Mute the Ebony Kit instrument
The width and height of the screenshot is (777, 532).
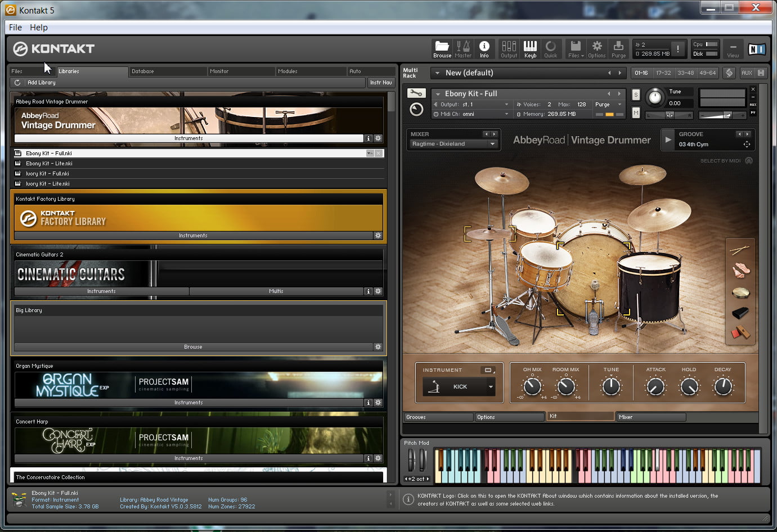point(636,113)
